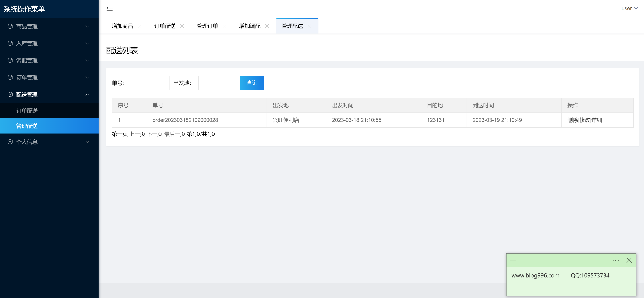Click the 单号 input field
The image size is (644, 298).
[150, 83]
